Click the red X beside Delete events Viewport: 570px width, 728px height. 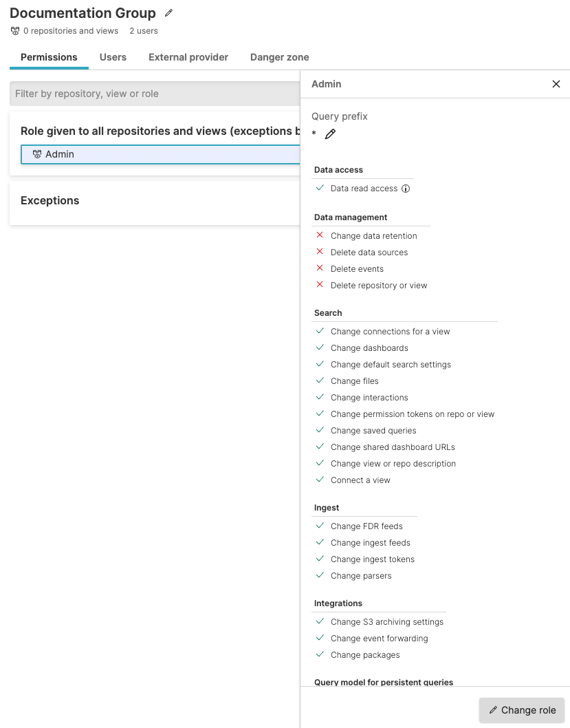tap(319, 268)
